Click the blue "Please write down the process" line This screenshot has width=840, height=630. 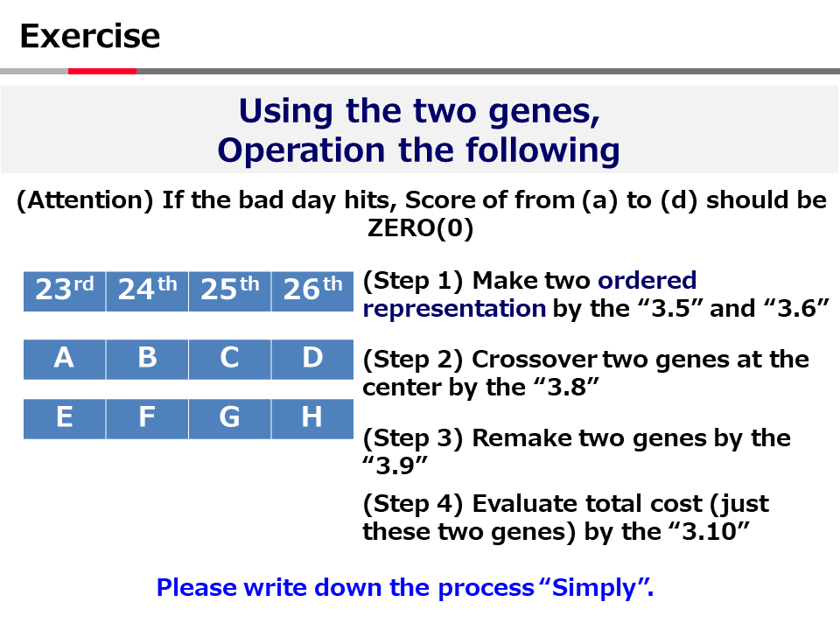(404, 587)
